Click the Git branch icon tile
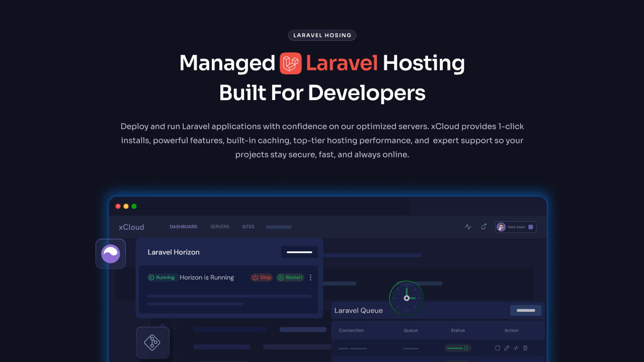The image size is (644, 362). [152, 343]
